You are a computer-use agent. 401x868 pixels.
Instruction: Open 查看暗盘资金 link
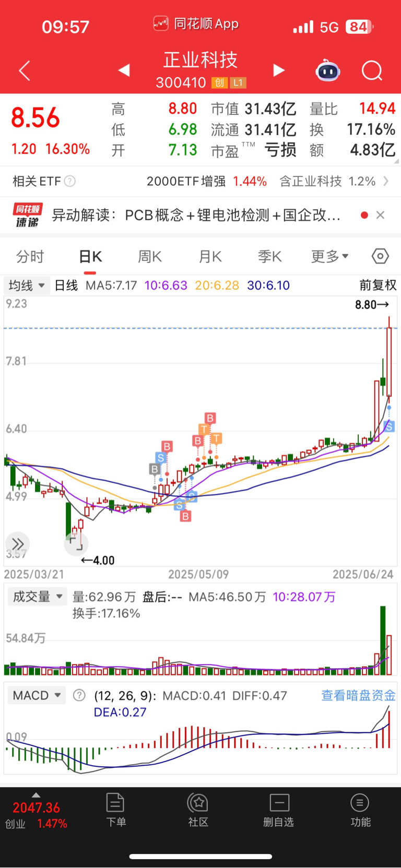358,695
